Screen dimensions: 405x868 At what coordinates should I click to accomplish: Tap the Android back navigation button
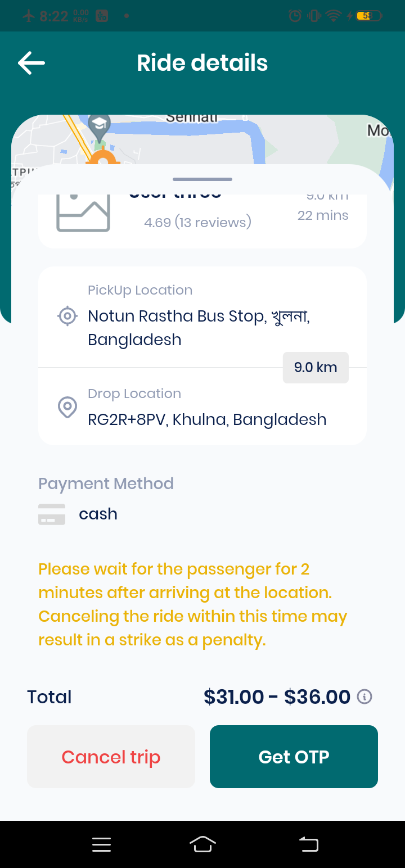pyautogui.click(x=308, y=844)
